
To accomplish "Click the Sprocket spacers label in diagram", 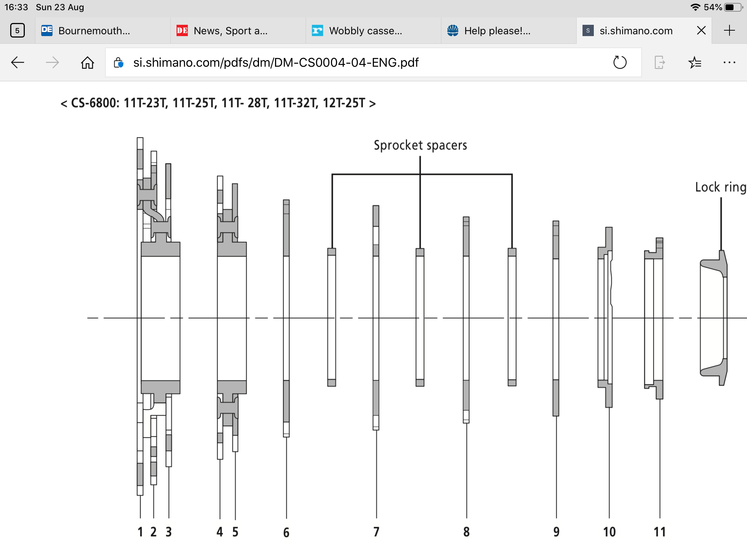I will pos(420,145).
